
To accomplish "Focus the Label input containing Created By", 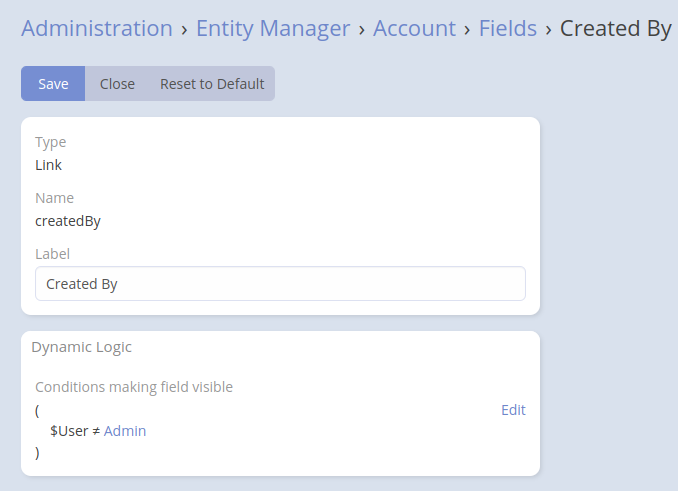I will (280, 284).
